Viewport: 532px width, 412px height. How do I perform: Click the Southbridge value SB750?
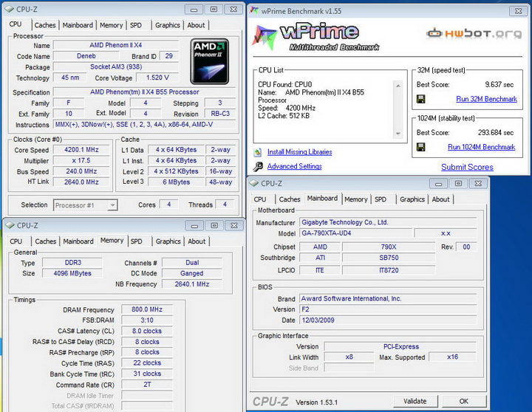(389, 258)
